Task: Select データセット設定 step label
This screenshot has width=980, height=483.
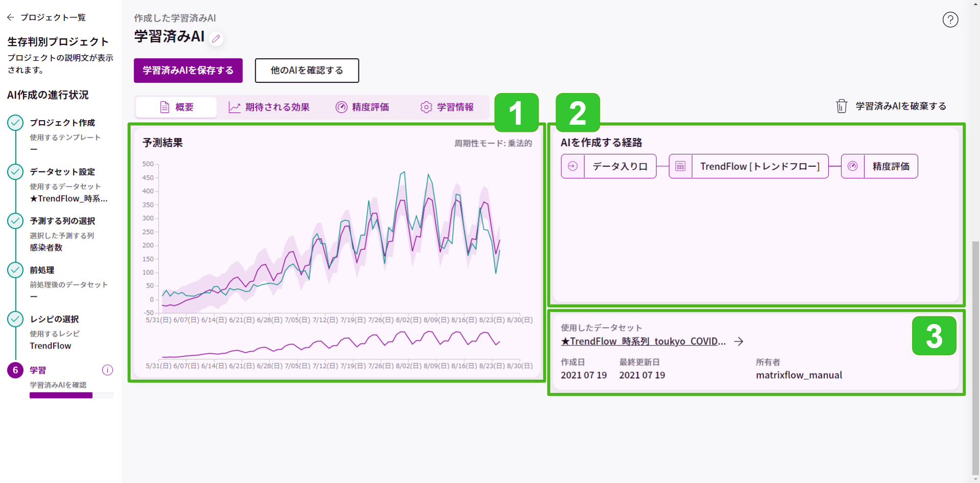Action: click(62, 172)
